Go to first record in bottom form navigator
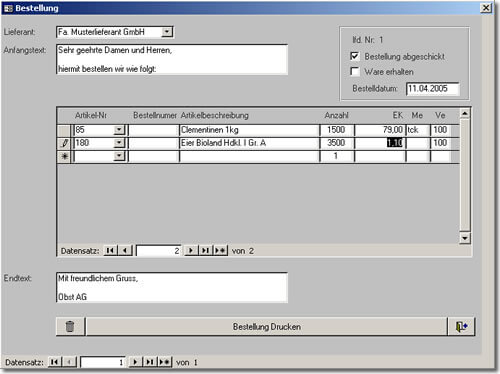 [x=55, y=362]
